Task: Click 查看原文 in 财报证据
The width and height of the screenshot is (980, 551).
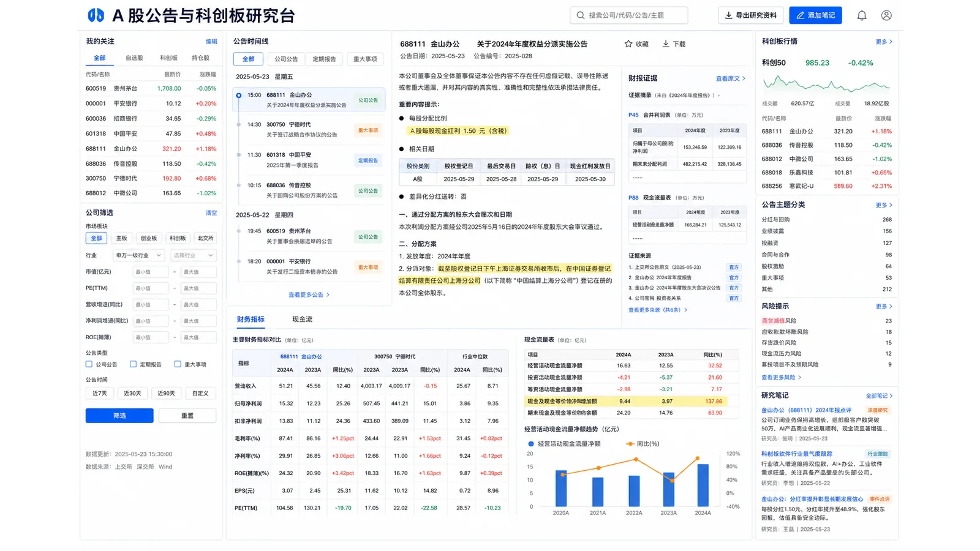Action: tap(731, 78)
